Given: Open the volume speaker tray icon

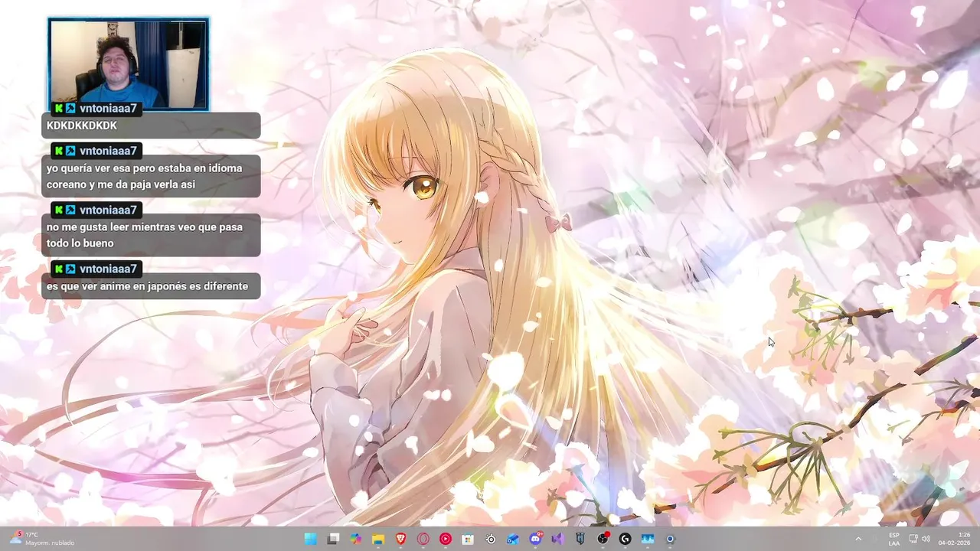Looking at the screenshot, I should (x=926, y=539).
